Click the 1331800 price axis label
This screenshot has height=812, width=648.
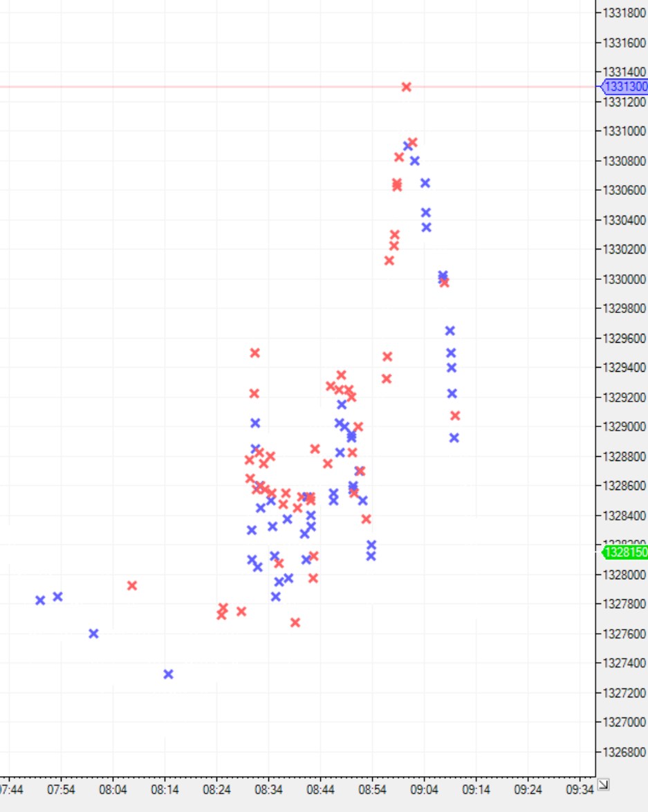point(624,12)
